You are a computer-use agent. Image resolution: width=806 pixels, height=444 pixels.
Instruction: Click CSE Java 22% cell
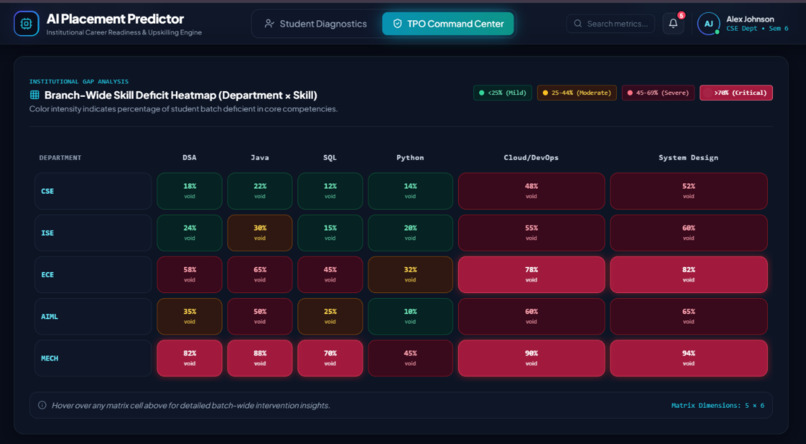pyautogui.click(x=260, y=191)
